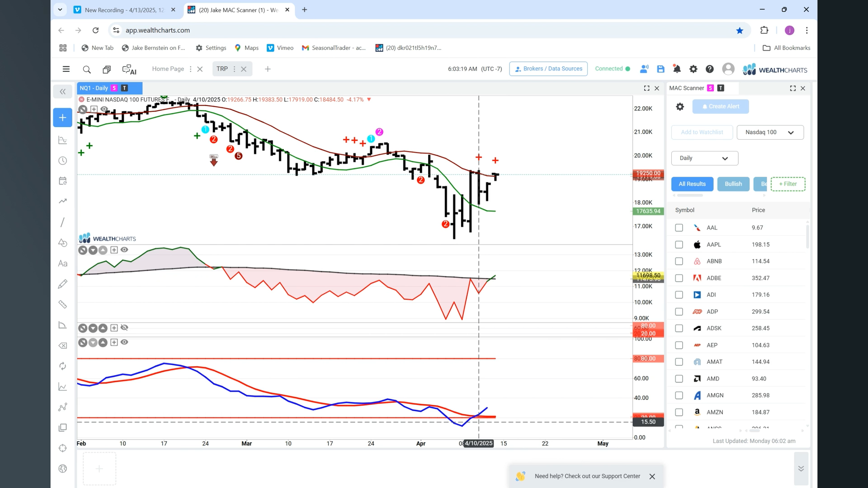868x488 pixels.
Task: Open the symbol search magnifier
Action: click(x=87, y=69)
